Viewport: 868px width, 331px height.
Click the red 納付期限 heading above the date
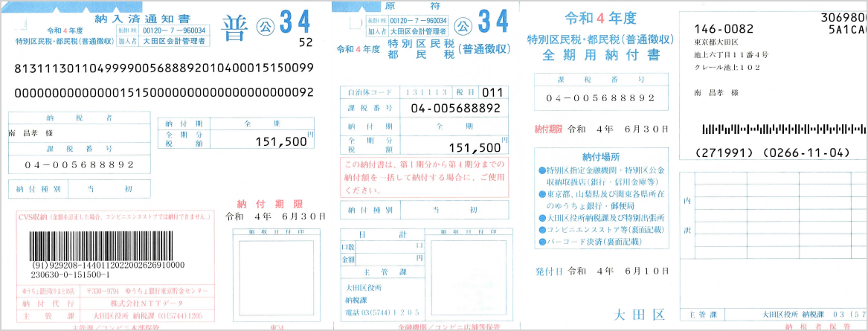[269, 204]
